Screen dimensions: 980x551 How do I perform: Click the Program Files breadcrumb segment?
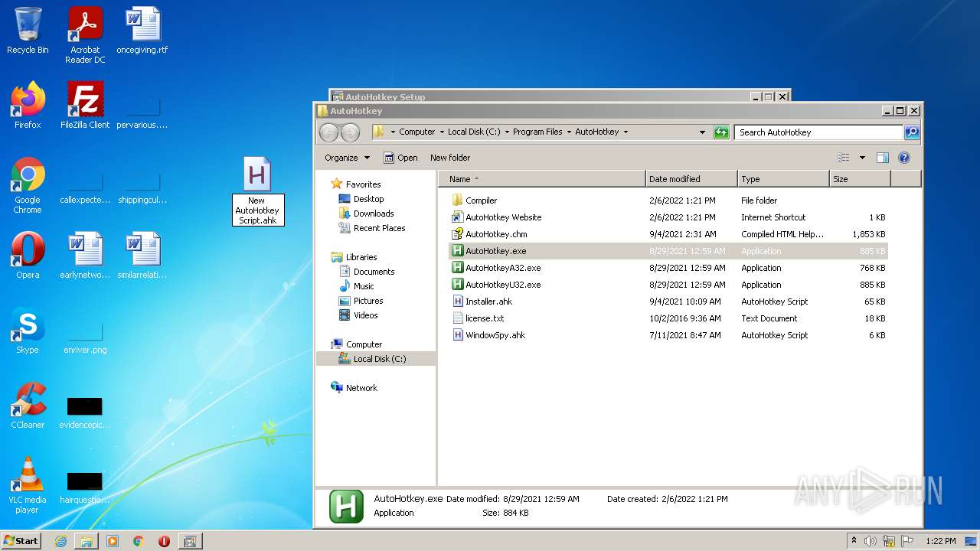[537, 132]
